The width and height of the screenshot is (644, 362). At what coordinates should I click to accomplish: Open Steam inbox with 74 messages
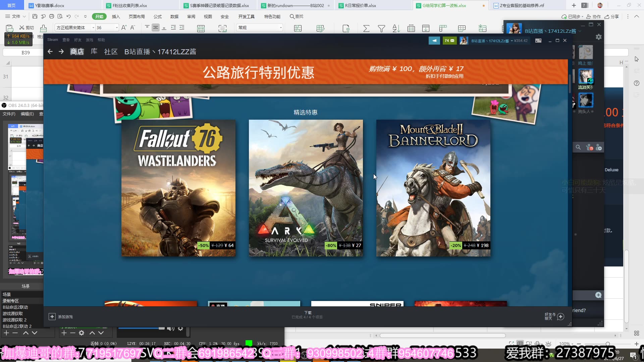coord(449,41)
